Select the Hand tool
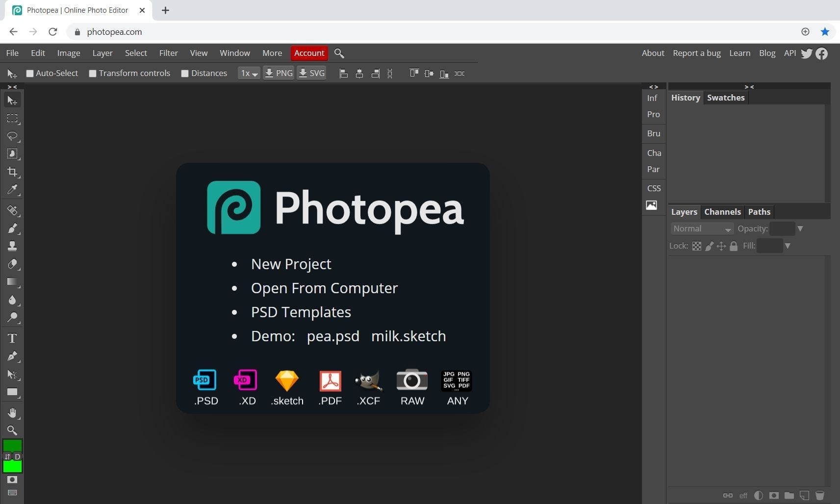The image size is (840, 504). click(x=12, y=413)
